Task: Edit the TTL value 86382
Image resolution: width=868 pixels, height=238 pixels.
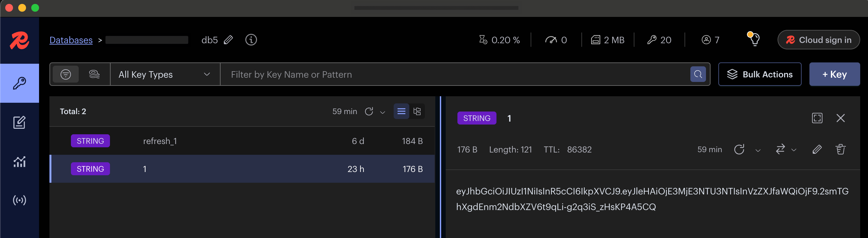Action: pyautogui.click(x=579, y=150)
